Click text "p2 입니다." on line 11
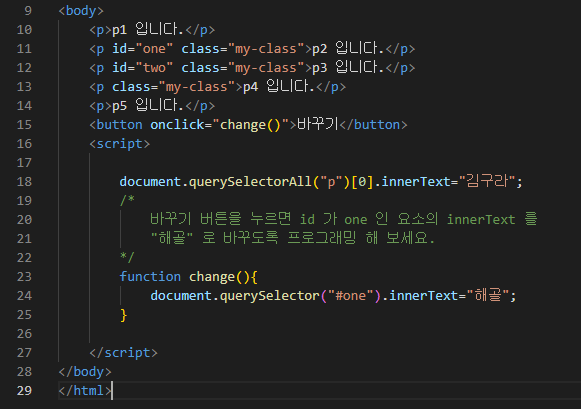 (348, 48)
